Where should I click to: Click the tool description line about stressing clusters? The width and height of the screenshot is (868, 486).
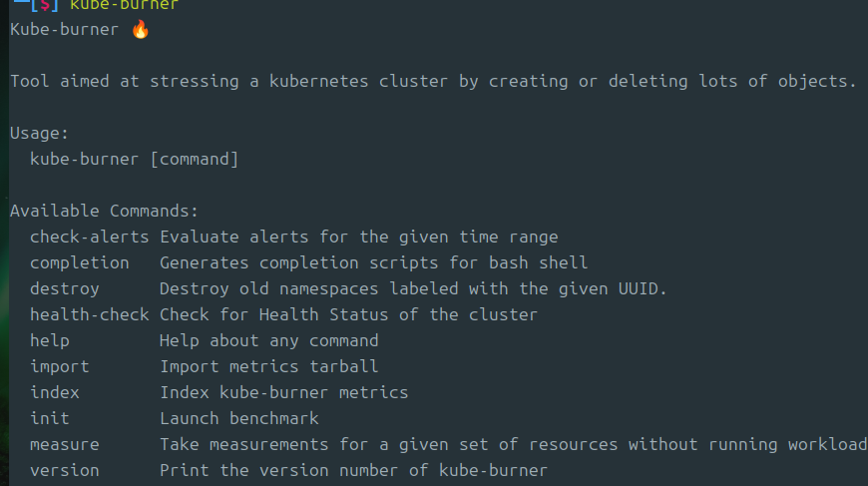coord(433,81)
